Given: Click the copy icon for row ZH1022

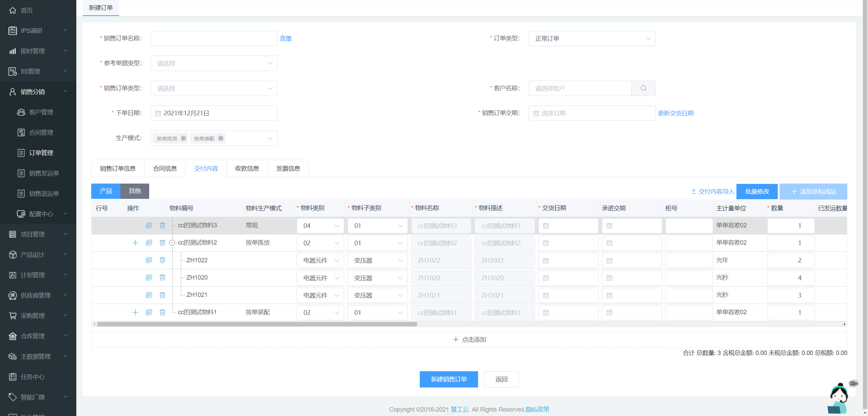Looking at the screenshot, I should point(149,260).
